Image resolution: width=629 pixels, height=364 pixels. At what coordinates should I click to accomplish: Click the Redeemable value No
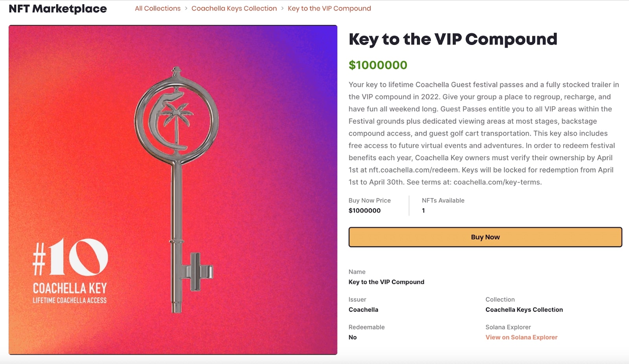(353, 337)
